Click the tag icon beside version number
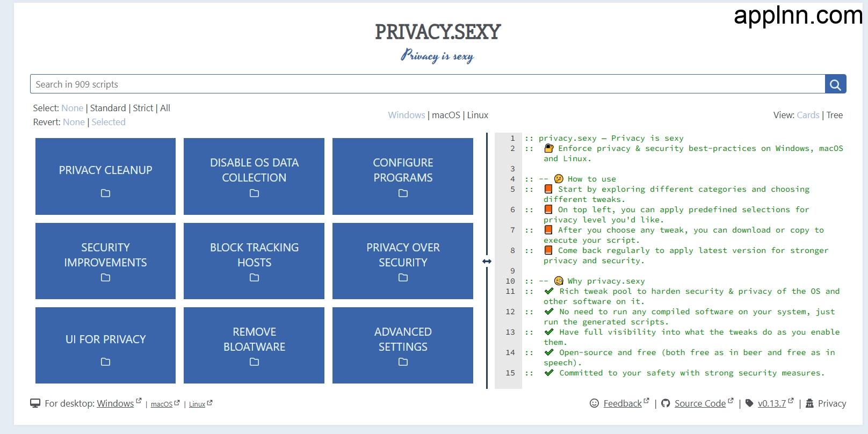This screenshot has height=434, width=868. click(749, 403)
